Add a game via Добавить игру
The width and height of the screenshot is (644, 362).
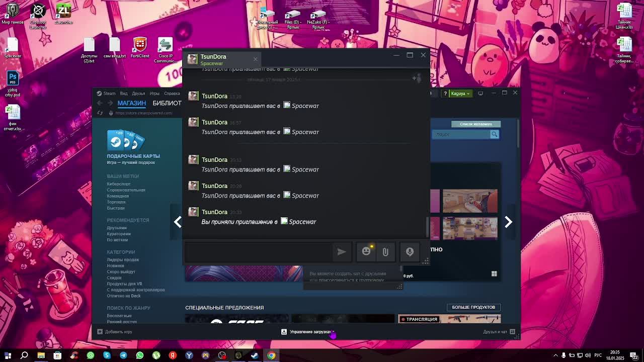coord(115,332)
